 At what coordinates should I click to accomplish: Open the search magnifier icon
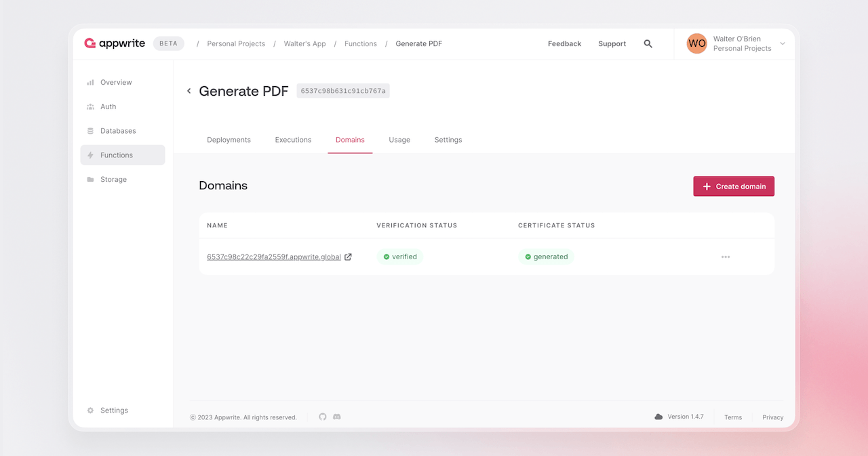648,43
